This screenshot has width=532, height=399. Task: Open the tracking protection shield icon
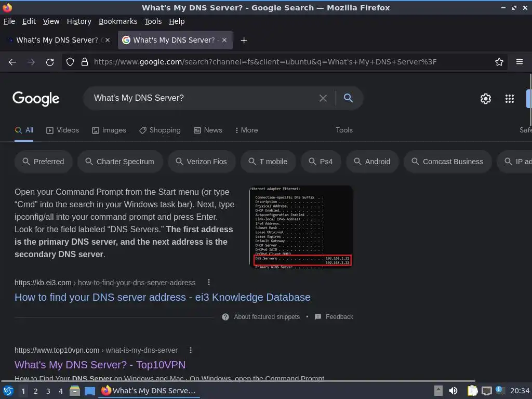(x=70, y=62)
